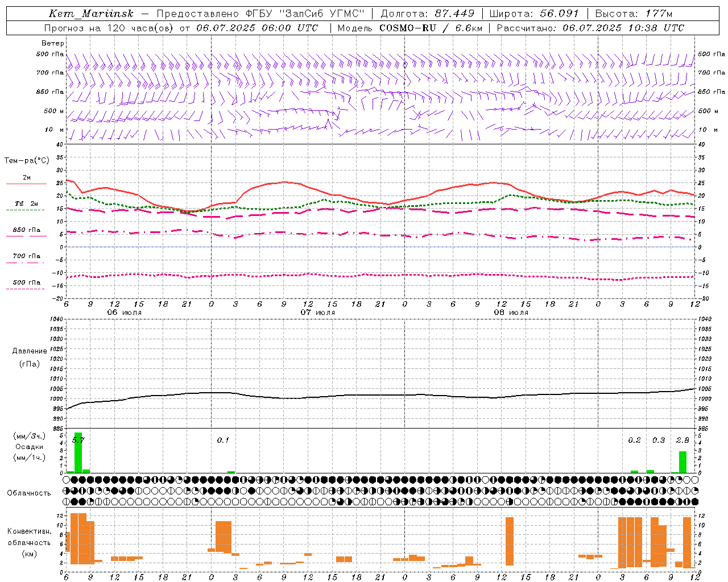
Task: Click the 500 гПа temperature legend entry
Action: [26, 282]
